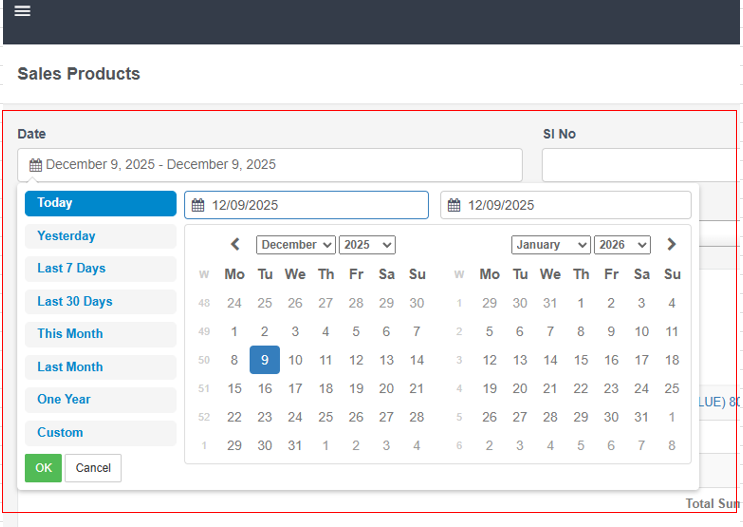Viewport: 743px width, 527px height.
Task: Choose This Month range
Action: coord(100,334)
